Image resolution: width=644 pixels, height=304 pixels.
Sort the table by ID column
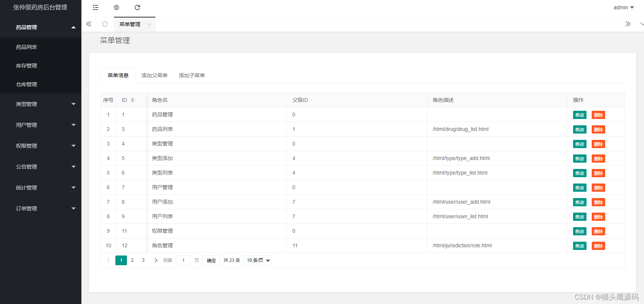pos(133,100)
